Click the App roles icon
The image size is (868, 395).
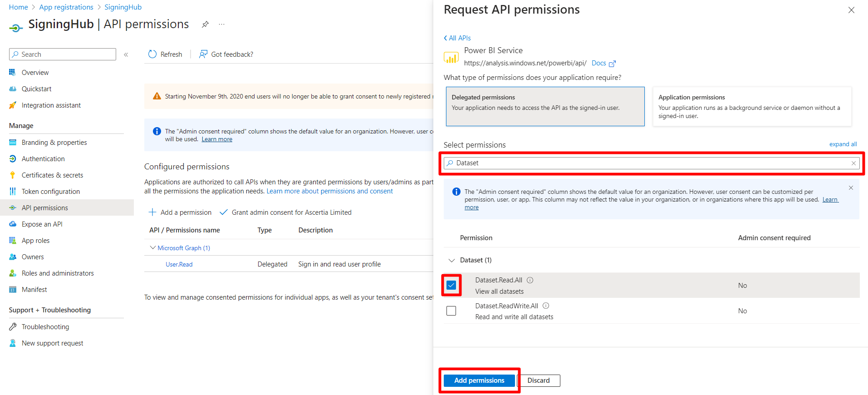(x=13, y=240)
